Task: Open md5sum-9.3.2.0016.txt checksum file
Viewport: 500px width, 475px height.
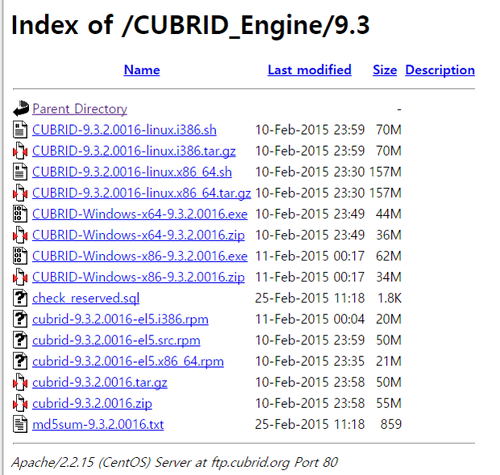Action: (98, 424)
